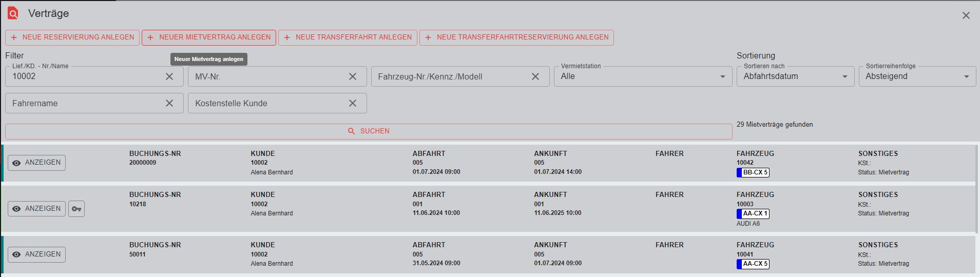Image resolution: width=980 pixels, height=277 pixels.
Task: Clear the Fahrzeug-Nr./Kennz./Modell field
Action: 535,76
